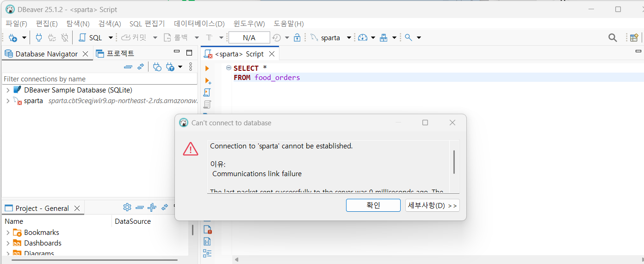Viewport: 644px width, 264px height.
Task: Click the 롤백 (Rollback) toolbar button
Action: [176, 38]
